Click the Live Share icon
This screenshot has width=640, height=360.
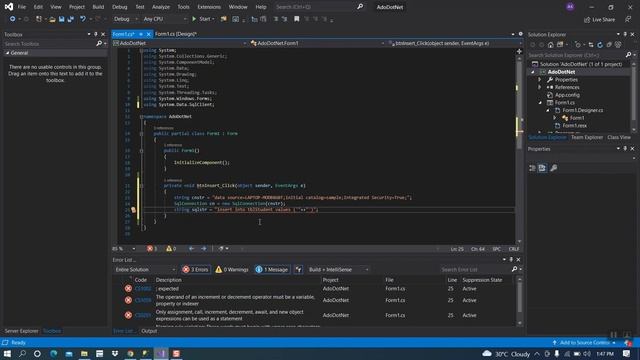point(587,19)
